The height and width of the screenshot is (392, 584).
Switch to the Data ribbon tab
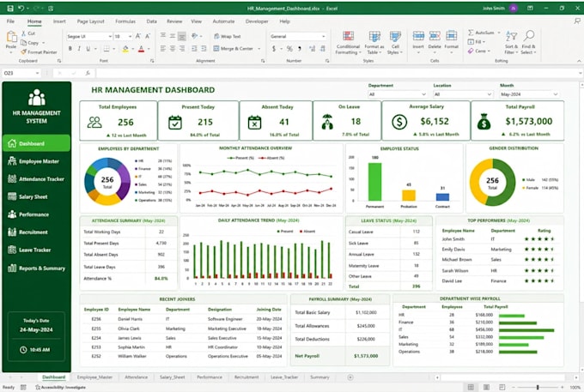[x=152, y=21]
